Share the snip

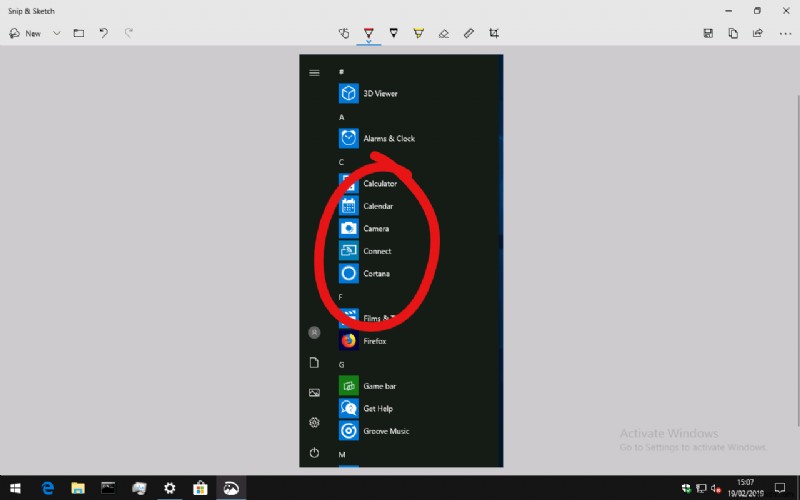click(758, 33)
